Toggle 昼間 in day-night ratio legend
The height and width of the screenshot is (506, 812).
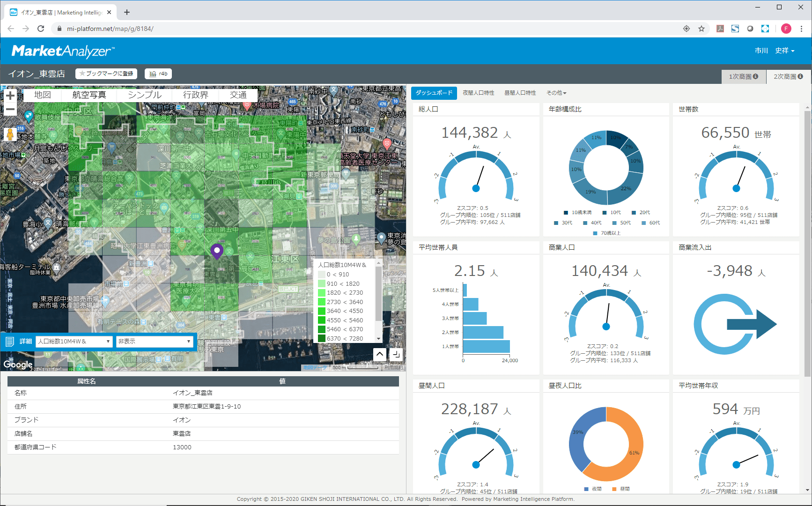[621, 489]
